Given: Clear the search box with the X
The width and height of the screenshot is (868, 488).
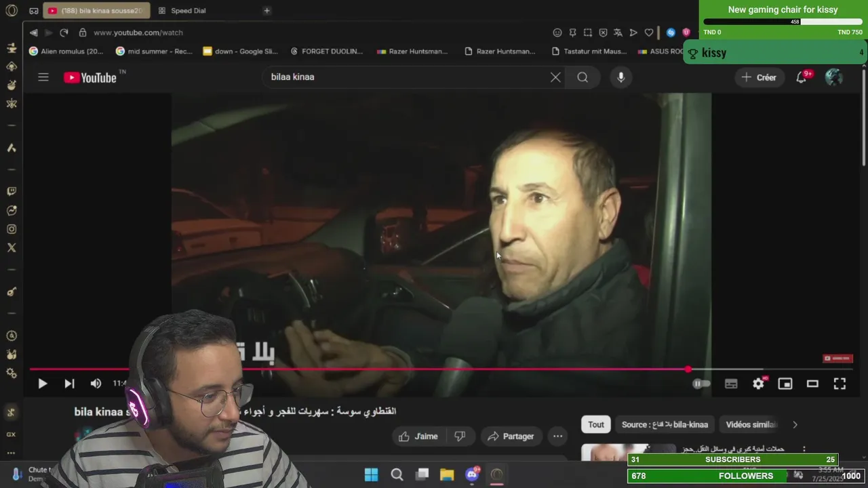Looking at the screenshot, I should tap(555, 77).
